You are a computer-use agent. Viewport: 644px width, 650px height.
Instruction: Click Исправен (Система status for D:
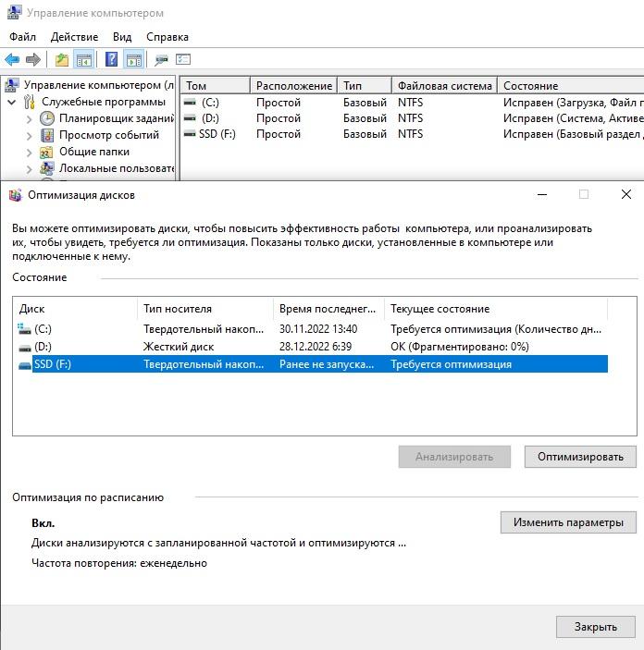pyautogui.click(x=573, y=118)
